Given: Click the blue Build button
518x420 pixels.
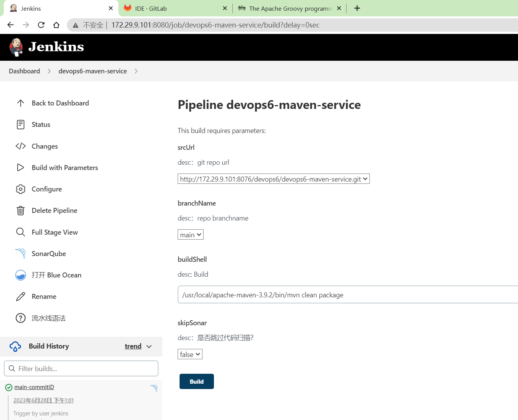Looking at the screenshot, I should coord(197,381).
